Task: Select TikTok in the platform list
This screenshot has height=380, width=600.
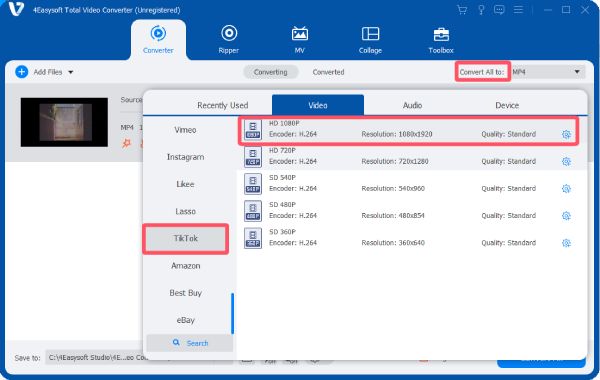Action: pyautogui.click(x=186, y=238)
